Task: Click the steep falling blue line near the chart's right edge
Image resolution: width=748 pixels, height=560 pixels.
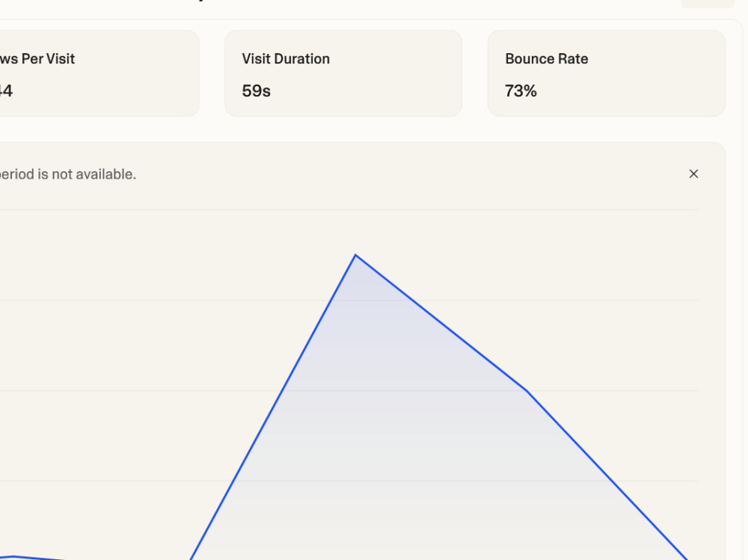Action: point(607,475)
